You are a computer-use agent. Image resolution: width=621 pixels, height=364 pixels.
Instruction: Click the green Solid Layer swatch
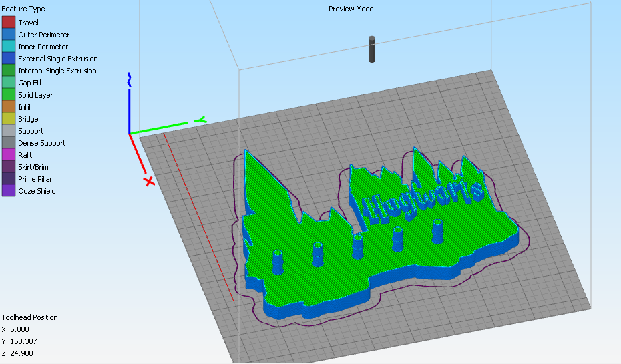coord(9,94)
